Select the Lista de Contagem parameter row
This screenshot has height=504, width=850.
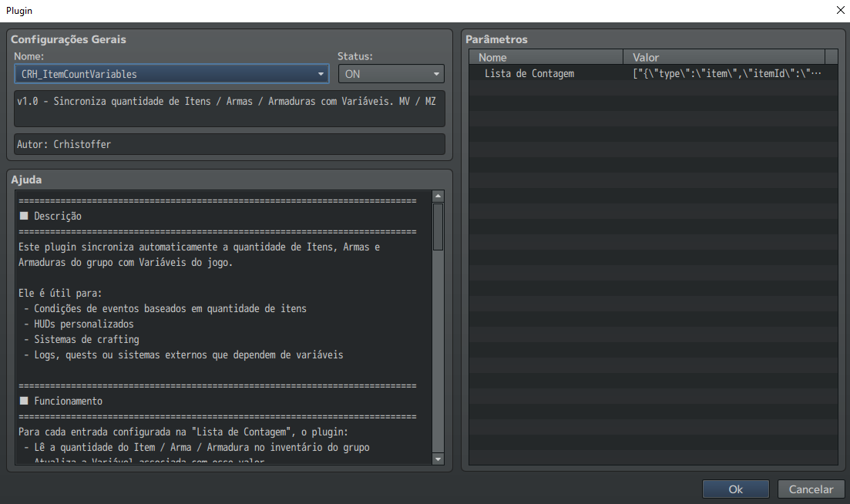[653, 73]
